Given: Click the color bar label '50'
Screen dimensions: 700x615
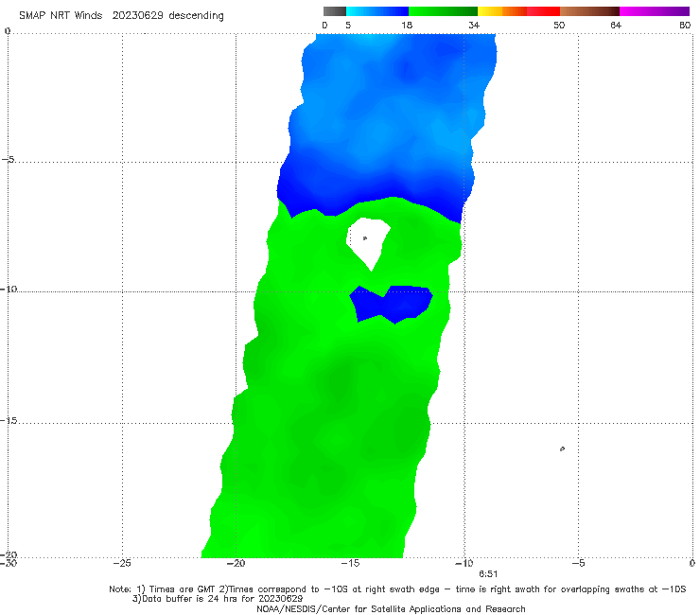Looking at the screenshot, I should pyautogui.click(x=559, y=26).
